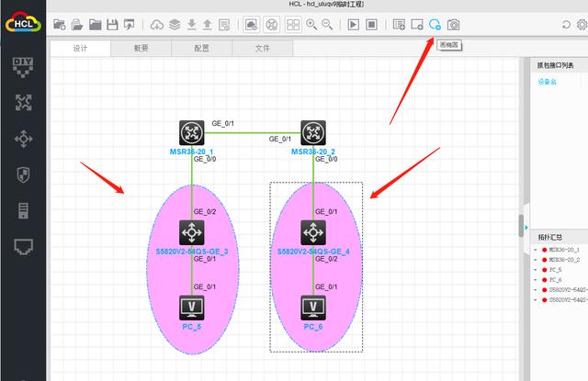Switch to the 设计 tab
Image resolution: width=588 pixels, height=381 pixels.
80,49
